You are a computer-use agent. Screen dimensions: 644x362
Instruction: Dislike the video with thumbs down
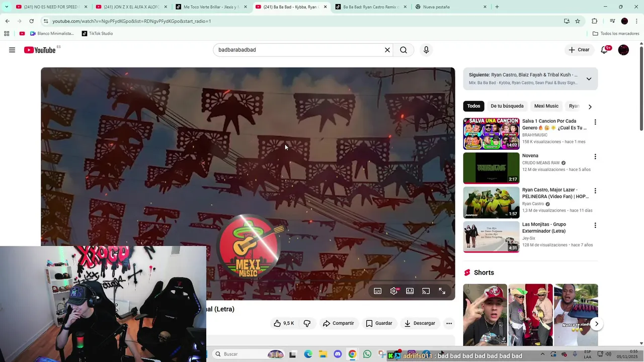coord(307,323)
